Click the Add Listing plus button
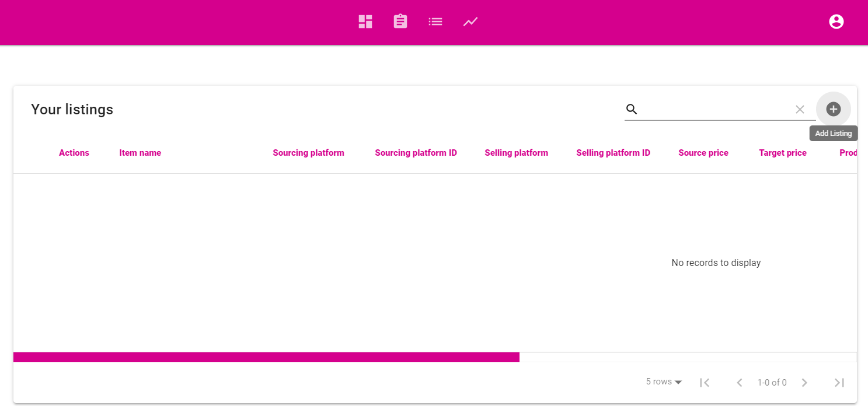This screenshot has height=406, width=868. [834, 109]
